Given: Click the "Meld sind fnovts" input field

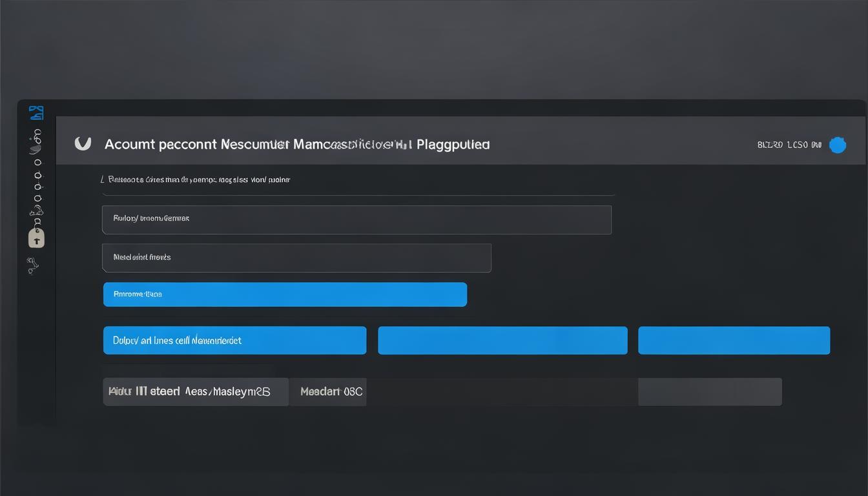Looking at the screenshot, I should coord(296,258).
